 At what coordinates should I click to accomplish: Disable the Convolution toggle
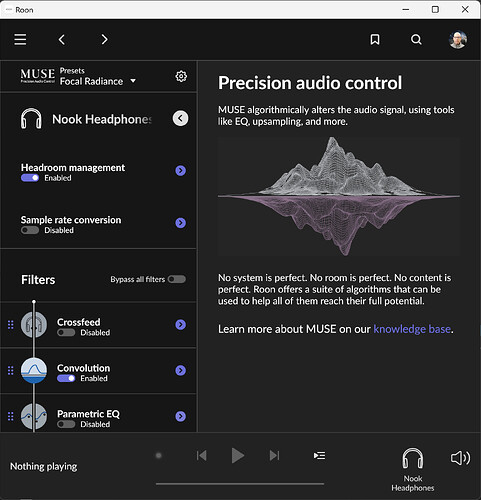(x=66, y=378)
